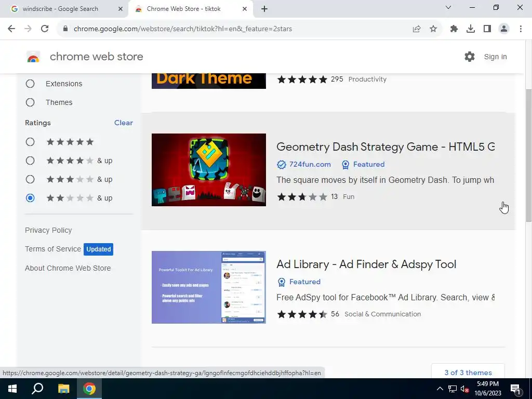Switch to the windscribe Google Search tab
Image resolution: width=532 pixels, height=399 pixels.
coord(60,9)
